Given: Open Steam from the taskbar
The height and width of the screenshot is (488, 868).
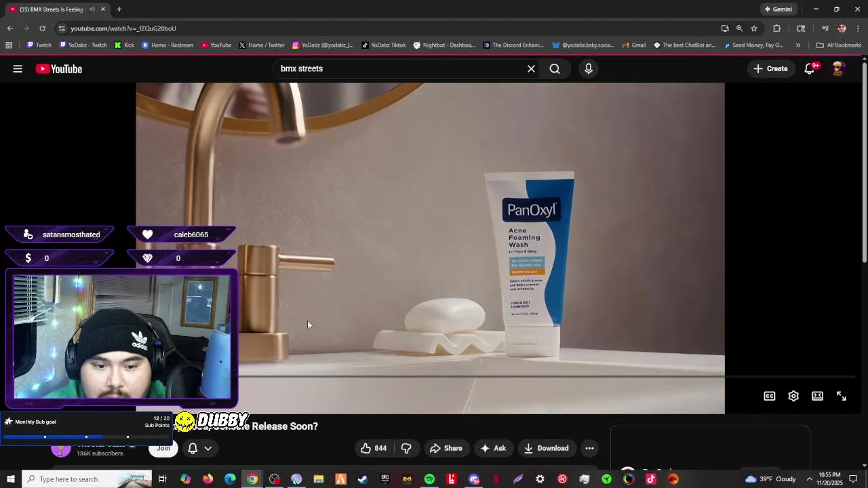Looking at the screenshot, I should pos(363,479).
